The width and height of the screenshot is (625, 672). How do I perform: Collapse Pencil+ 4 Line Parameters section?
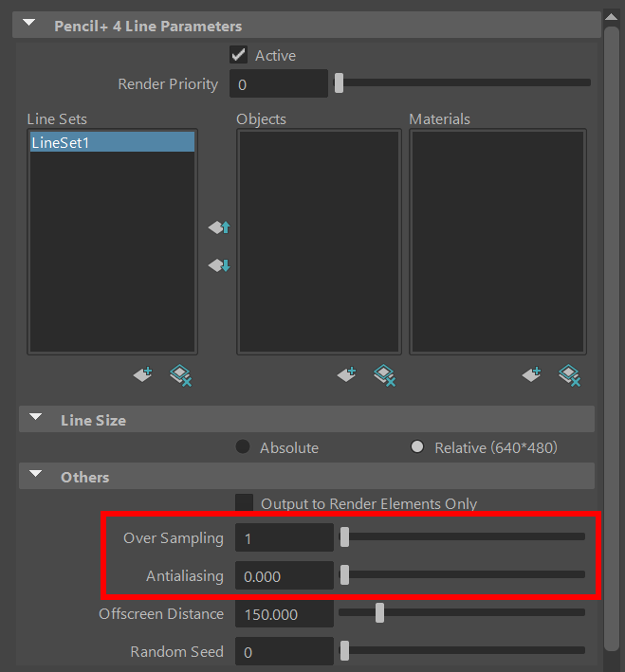[x=30, y=26]
